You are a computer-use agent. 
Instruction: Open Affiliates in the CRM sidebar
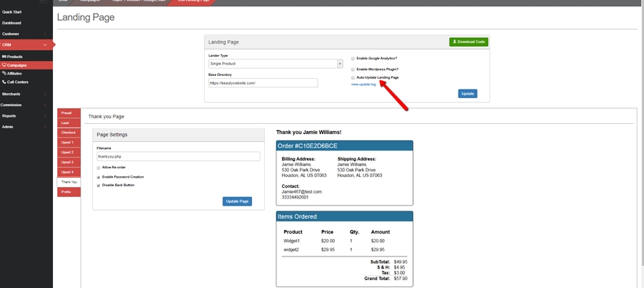(x=15, y=73)
